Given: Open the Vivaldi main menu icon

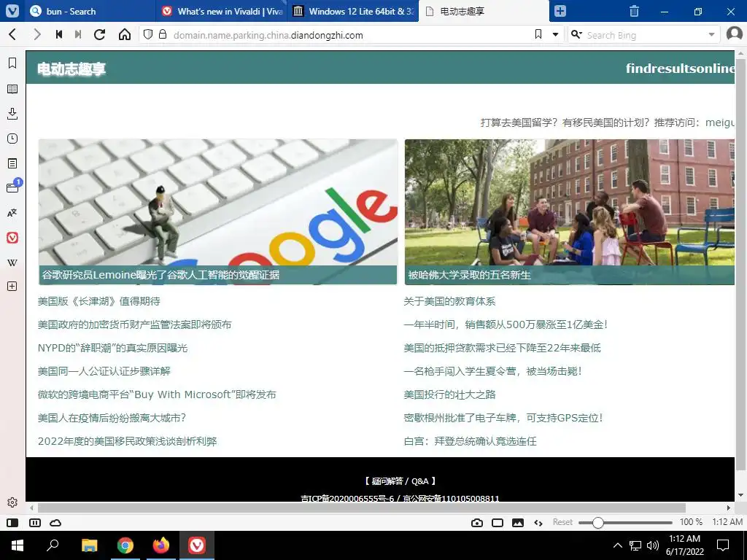Looking at the screenshot, I should pos(12,11).
